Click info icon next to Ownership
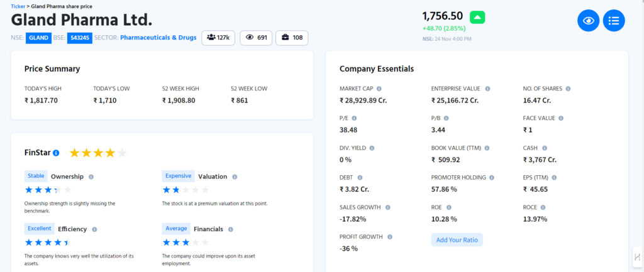644x272 pixels. tap(92, 177)
